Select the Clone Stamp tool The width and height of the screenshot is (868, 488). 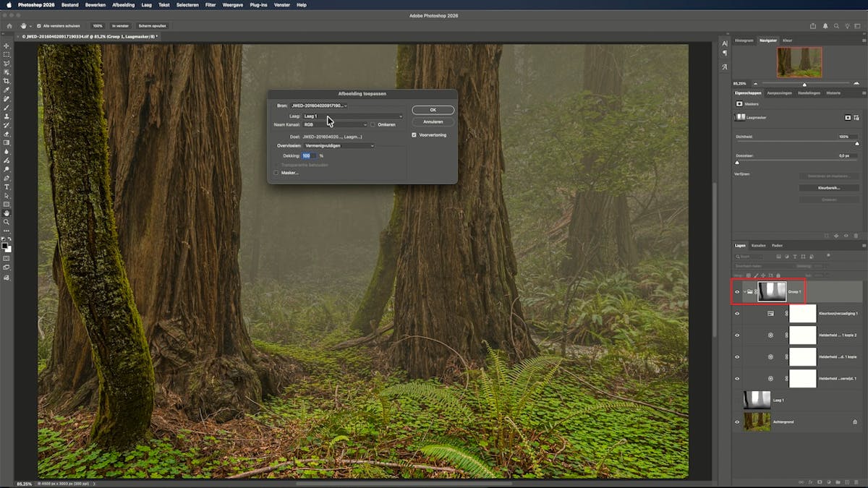7,116
